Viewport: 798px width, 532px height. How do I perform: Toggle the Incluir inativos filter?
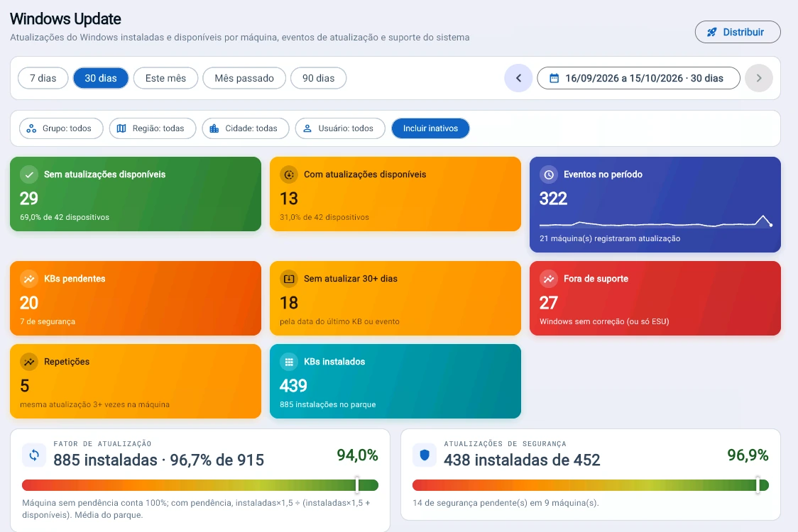point(430,128)
